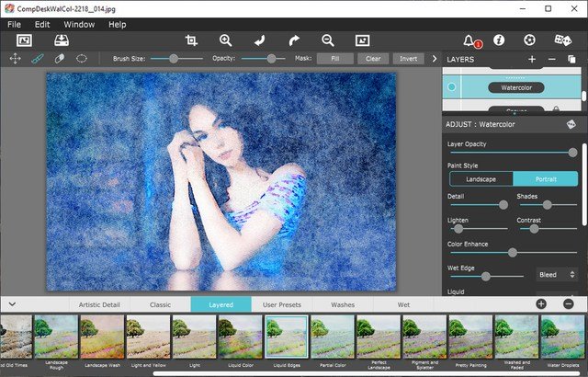The width and height of the screenshot is (588, 377).
Task: Click the Invert mask button
Action: coord(408,58)
